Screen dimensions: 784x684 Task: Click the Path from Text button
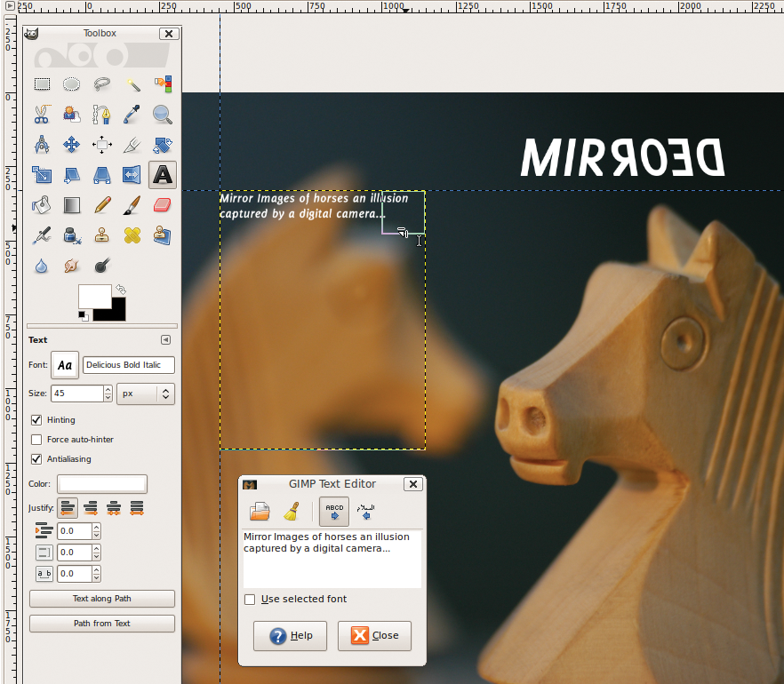coord(102,624)
